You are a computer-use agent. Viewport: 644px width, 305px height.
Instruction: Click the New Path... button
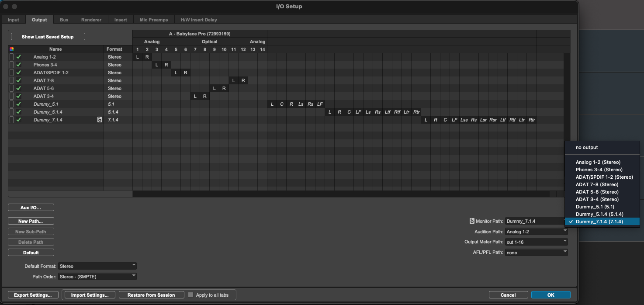(31, 221)
